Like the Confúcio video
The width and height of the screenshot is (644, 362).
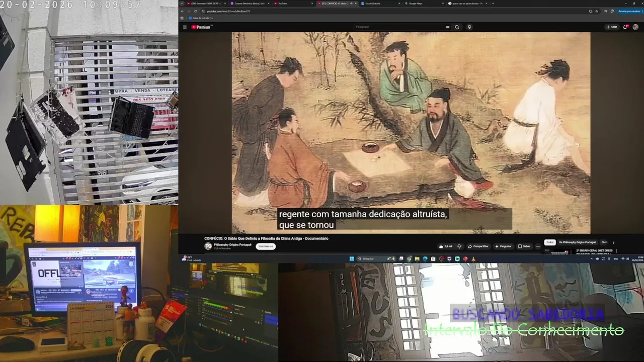[445, 246]
